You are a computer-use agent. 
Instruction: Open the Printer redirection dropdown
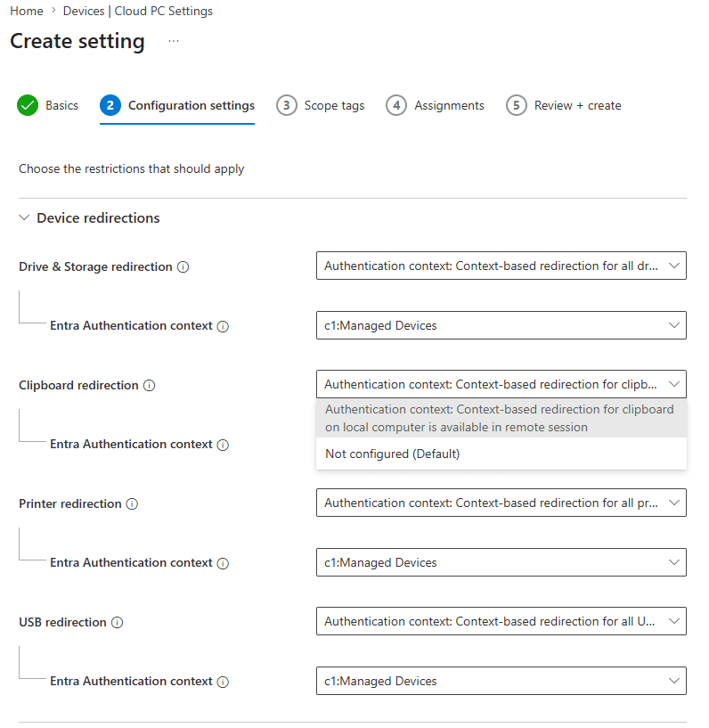pyautogui.click(x=501, y=503)
